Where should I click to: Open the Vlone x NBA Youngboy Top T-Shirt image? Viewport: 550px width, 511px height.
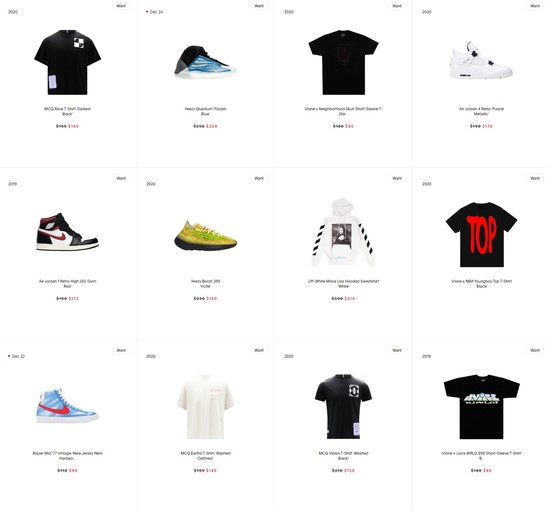(481, 234)
